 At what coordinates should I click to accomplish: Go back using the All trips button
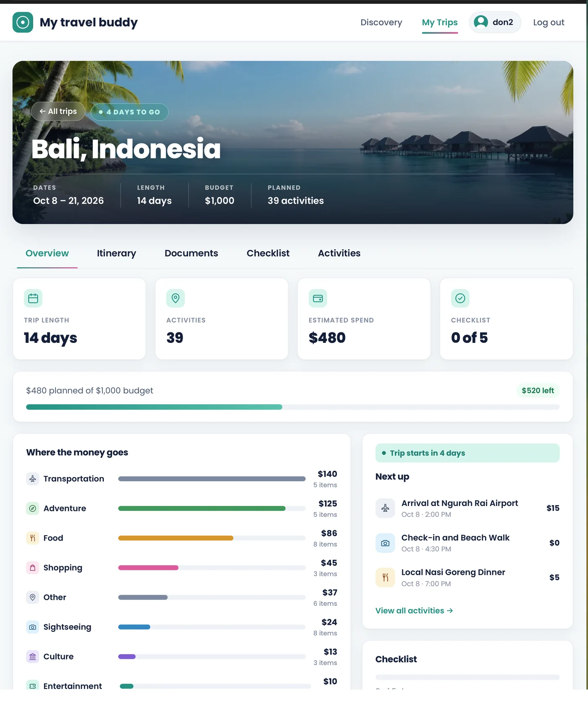(58, 111)
